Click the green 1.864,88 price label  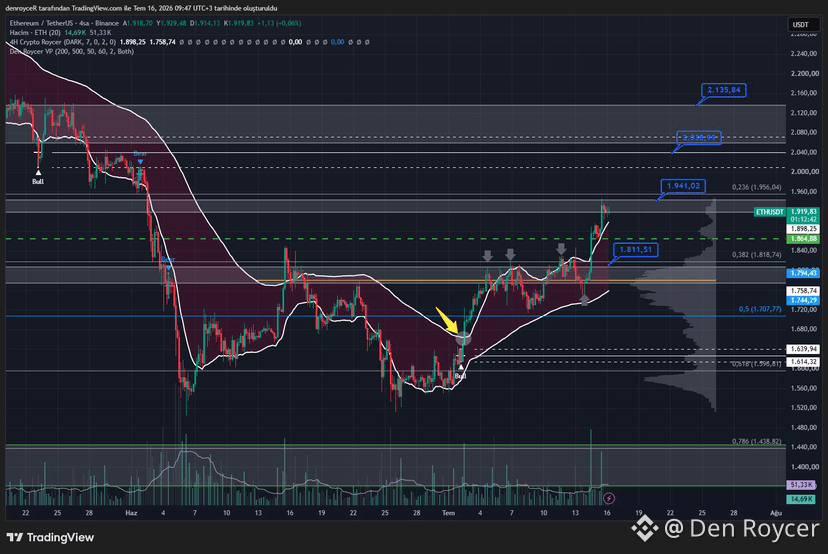tap(803, 239)
